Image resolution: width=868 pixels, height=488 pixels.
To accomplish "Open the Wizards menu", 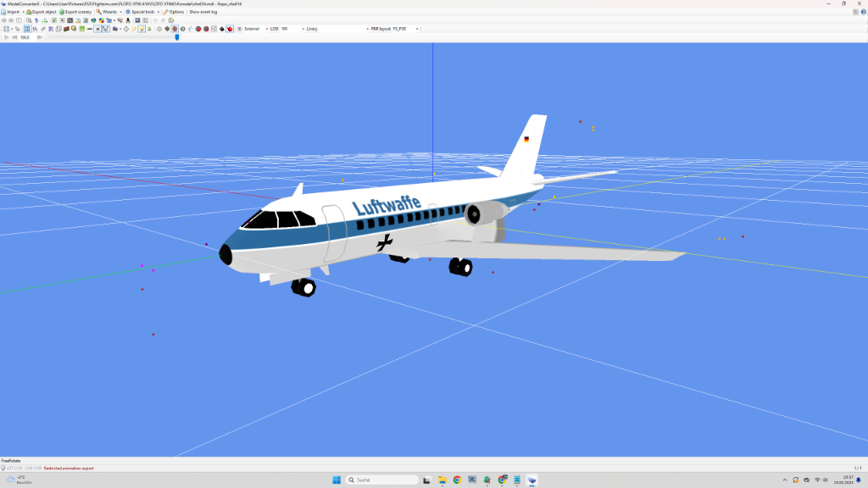I will pyautogui.click(x=106, y=12).
